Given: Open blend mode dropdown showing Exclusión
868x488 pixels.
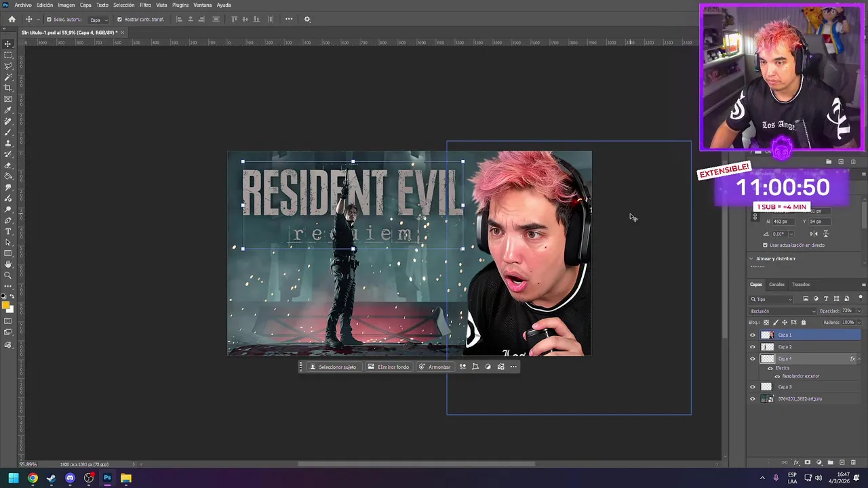Looking at the screenshot, I should (783, 311).
